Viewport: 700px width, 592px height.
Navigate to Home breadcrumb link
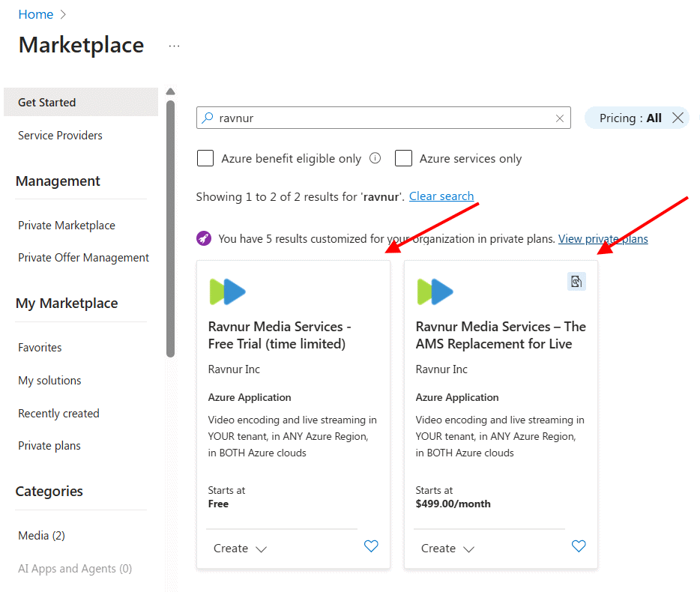tap(36, 14)
